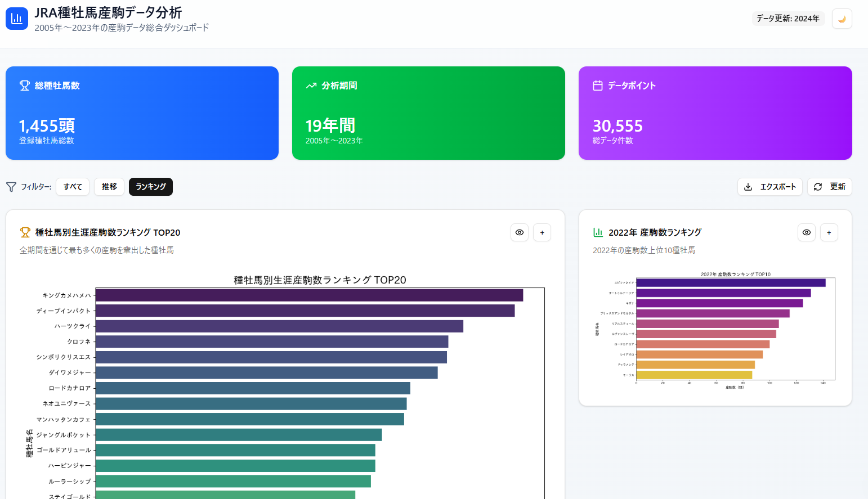Click the クロフネ label in the chart

(79, 341)
